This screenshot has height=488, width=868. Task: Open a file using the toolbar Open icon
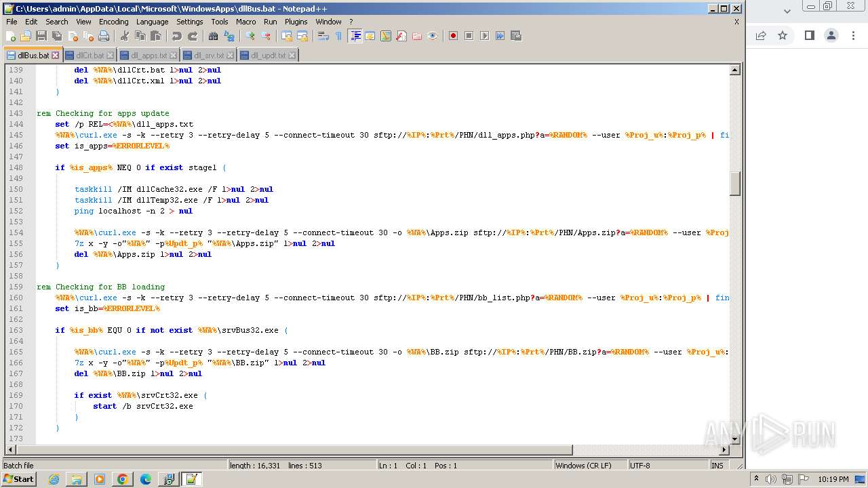click(26, 36)
